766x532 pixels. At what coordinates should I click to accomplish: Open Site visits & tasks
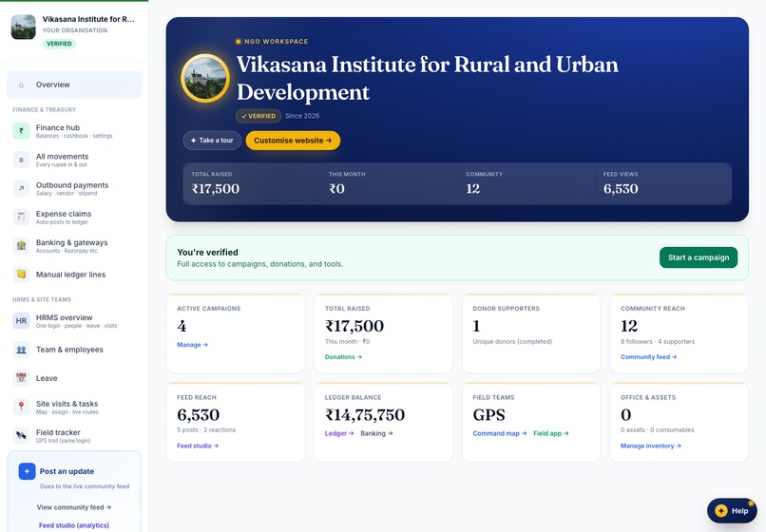click(74, 407)
